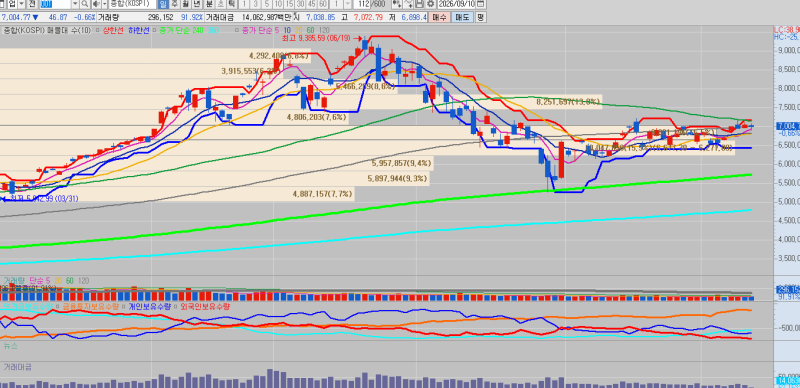Click the 종가 단순 5 legend label
The height and width of the screenshot is (388, 800).
[x=260, y=30]
